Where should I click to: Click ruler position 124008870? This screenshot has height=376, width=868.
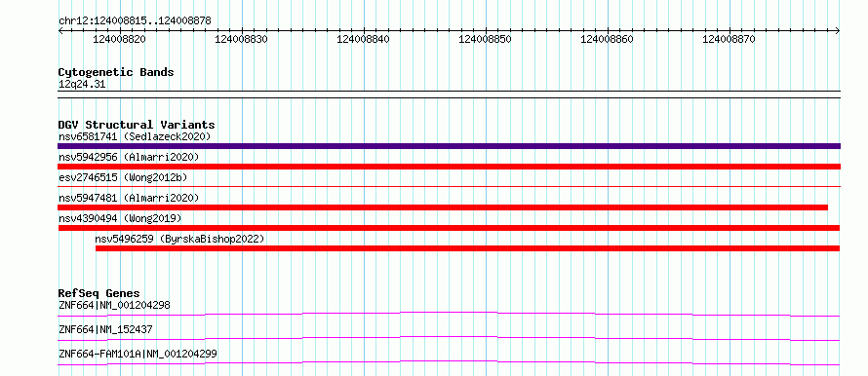[x=730, y=39]
